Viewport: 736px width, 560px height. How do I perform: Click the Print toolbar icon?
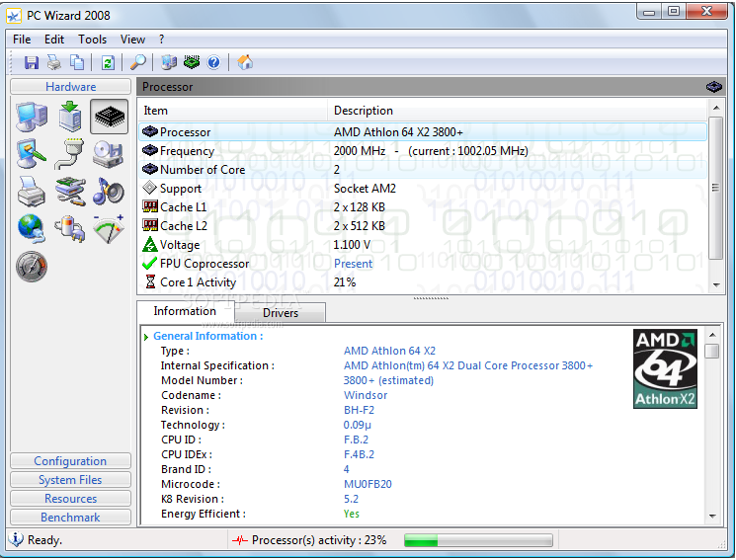54,62
